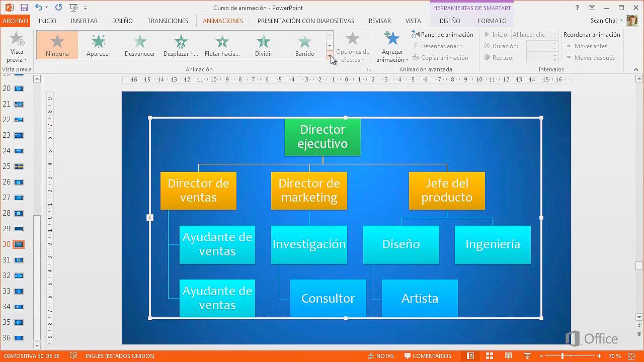Screen dimensions: 644x362
Task: Toggle the NOTAS pane in status bar
Action: click(381, 356)
